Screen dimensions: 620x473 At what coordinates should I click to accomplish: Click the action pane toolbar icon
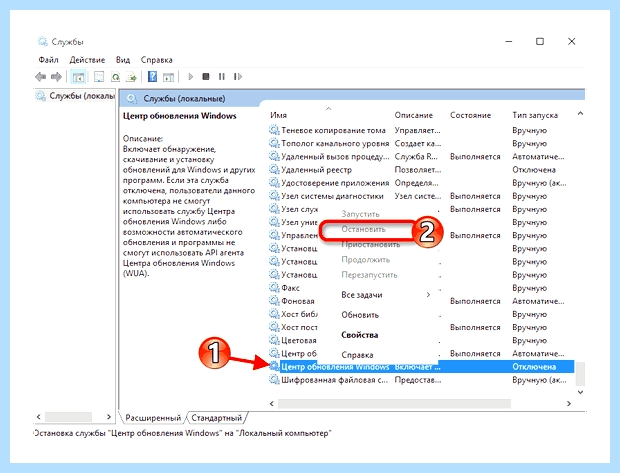point(169,77)
